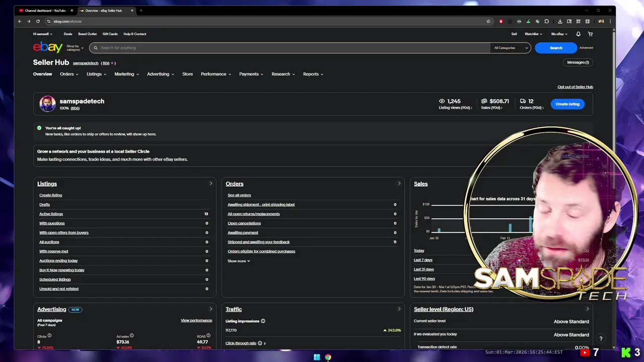The width and height of the screenshot is (644, 362).
Task: Open the Active listings link
Action: [x=51, y=214]
